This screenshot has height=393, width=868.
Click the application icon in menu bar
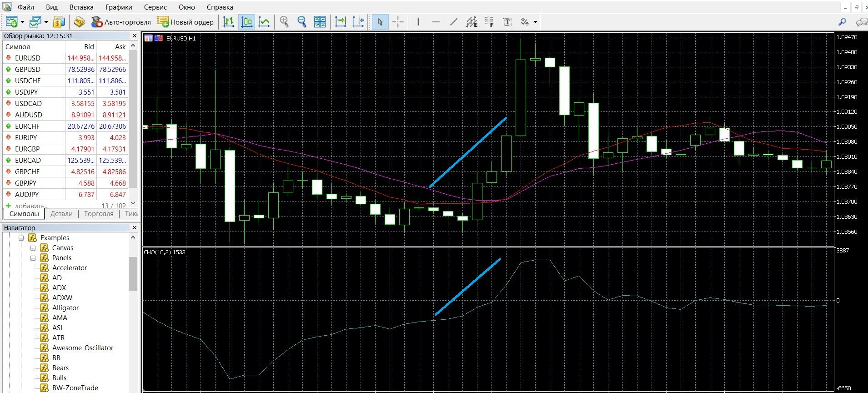pyautogui.click(x=6, y=7)
